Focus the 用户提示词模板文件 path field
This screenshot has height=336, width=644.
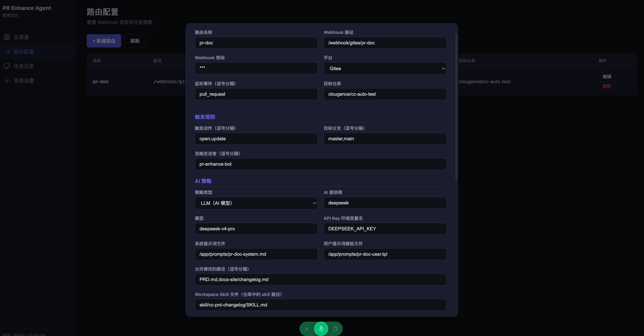pos(385,254)
